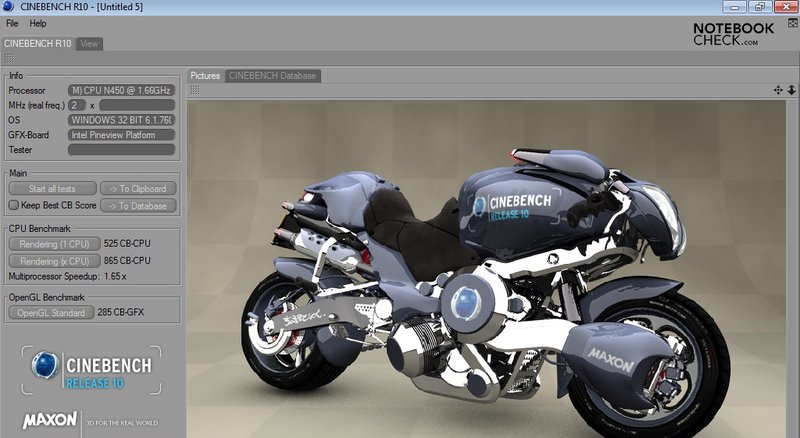The width and height of the screenshot is (800, 438).
Task: Select the CINEBENCH R10 tab
Action: pyautogui.click(x=38, y=44)
